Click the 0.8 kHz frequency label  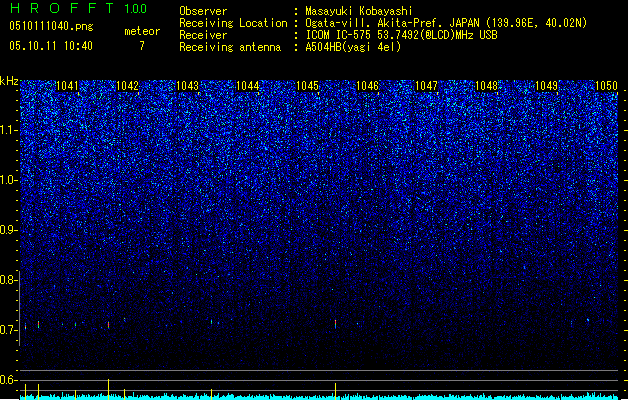point(8,280)
